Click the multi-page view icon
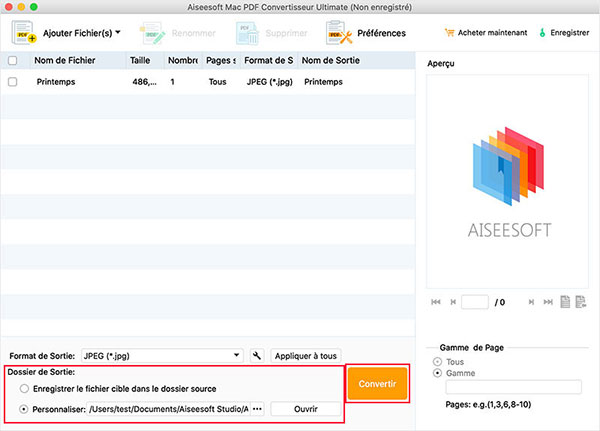600x431 pixels. pyautogui.click(x=581, y=302)
